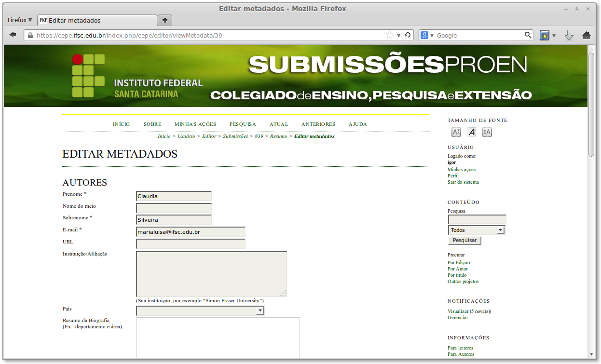This screenshot has width=601, height=364.
Task: Click the padlock icon in the address bar
Action: pos(30,35)
